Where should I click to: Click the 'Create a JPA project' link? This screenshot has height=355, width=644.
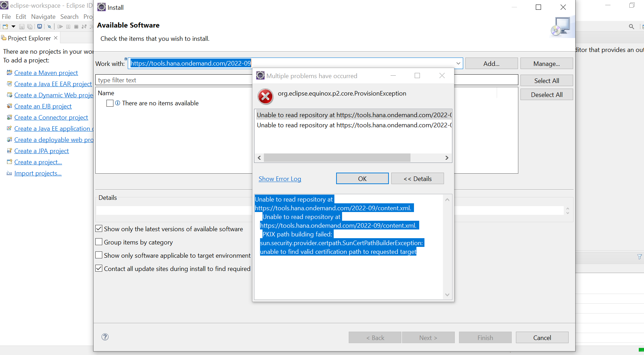pyautogui.click(x=42, y=151)
